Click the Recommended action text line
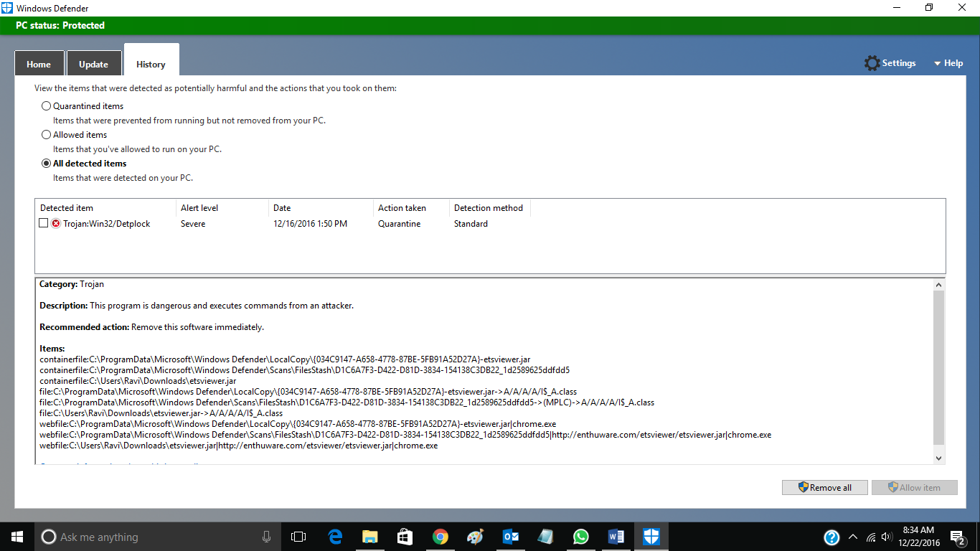Screen dimensions: 980x551 (x=151, y=327)
